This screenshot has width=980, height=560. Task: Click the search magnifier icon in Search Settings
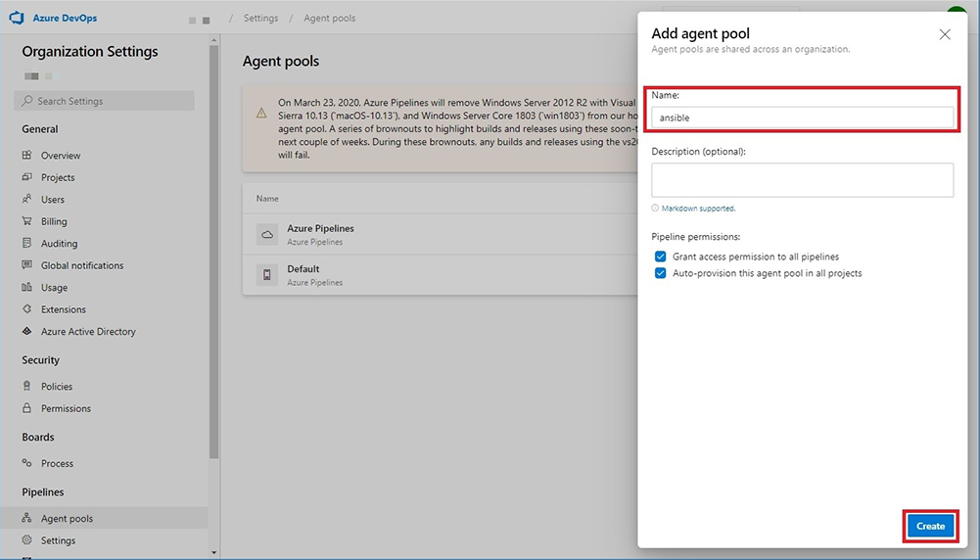pos(26,101)
